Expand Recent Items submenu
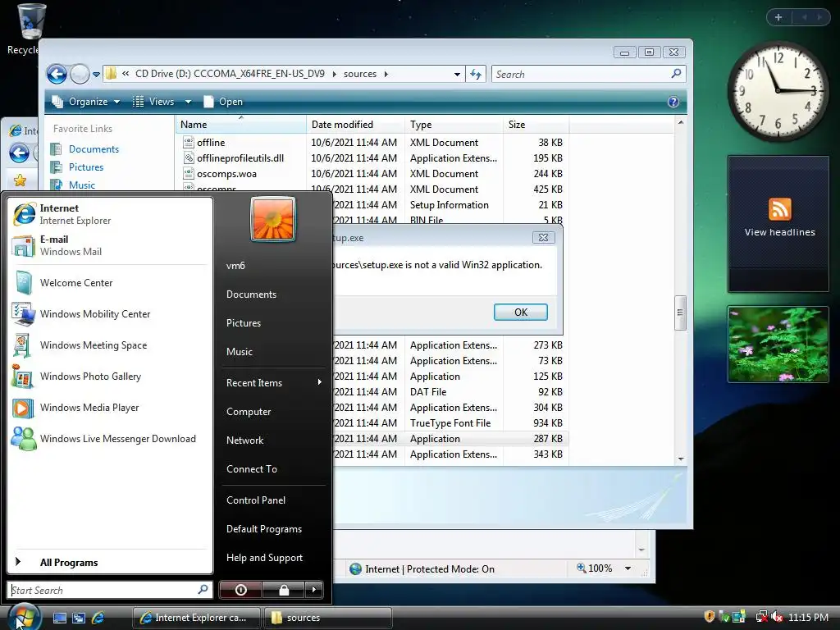This screenshot has width=840, height=630. 274,382
